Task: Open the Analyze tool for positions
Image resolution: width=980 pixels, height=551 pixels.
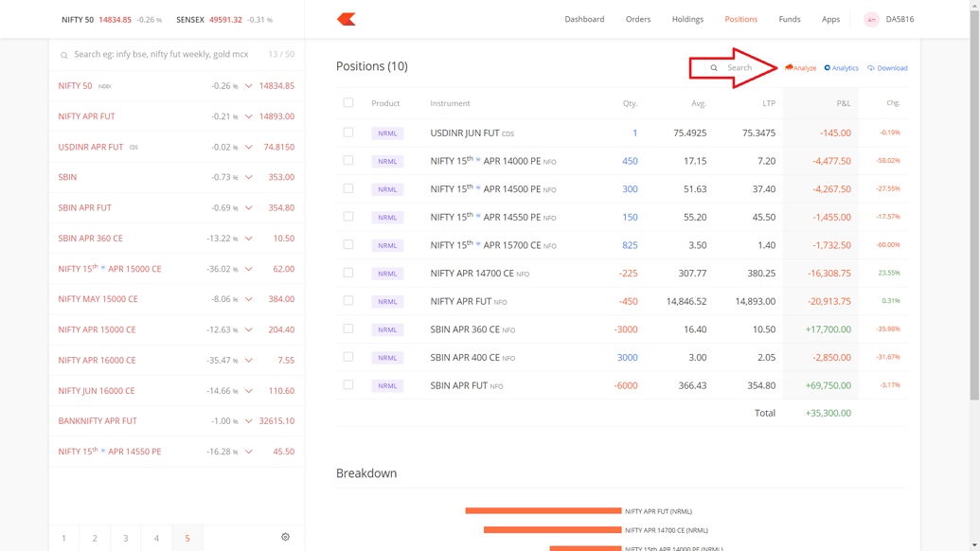Action: (798, 67)
